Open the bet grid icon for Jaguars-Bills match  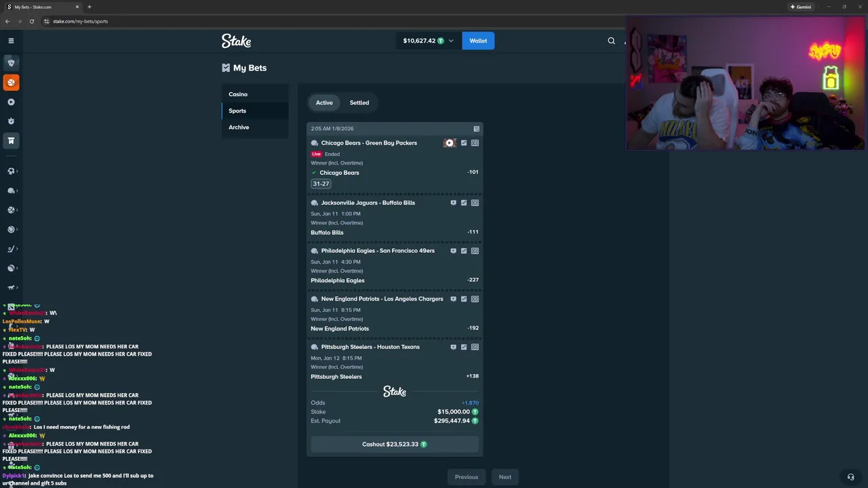(475, 203)
